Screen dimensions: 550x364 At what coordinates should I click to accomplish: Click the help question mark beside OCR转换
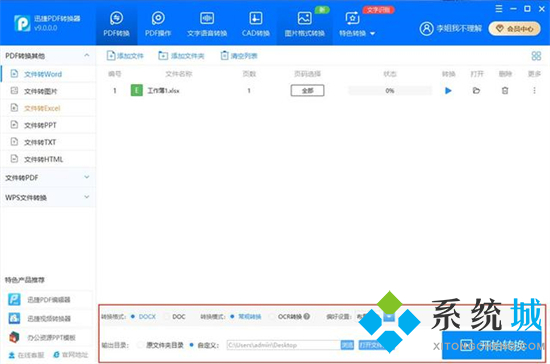pyautogui.click(x=307, y=316)
